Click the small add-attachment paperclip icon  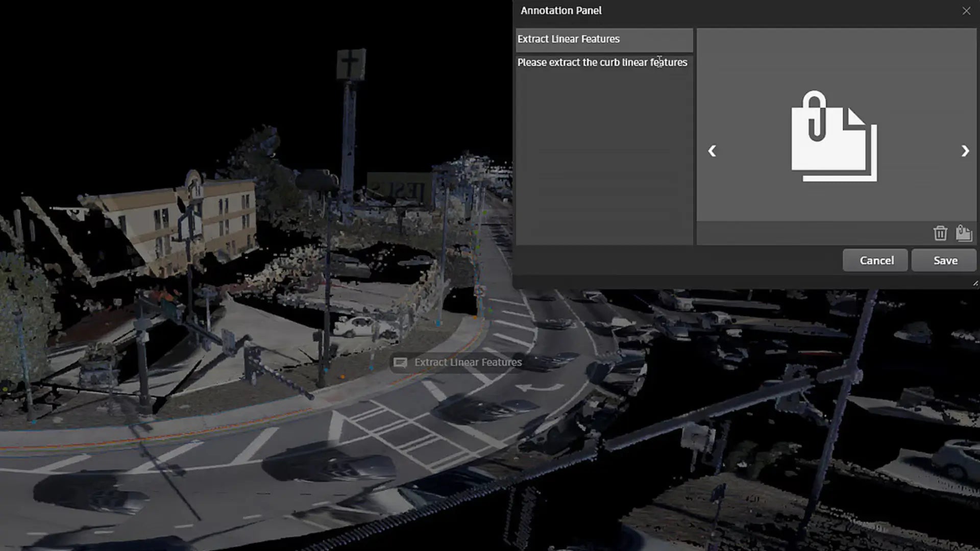(963, 233)
